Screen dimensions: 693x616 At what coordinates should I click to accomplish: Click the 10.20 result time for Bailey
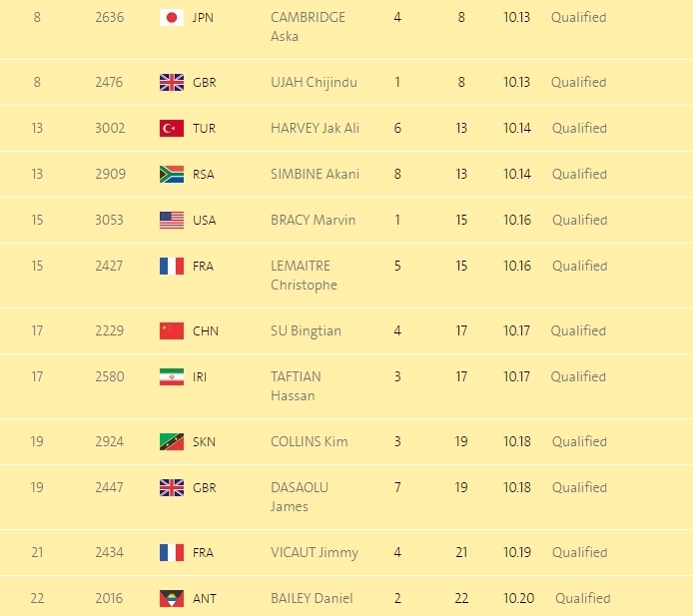(519, 598)
